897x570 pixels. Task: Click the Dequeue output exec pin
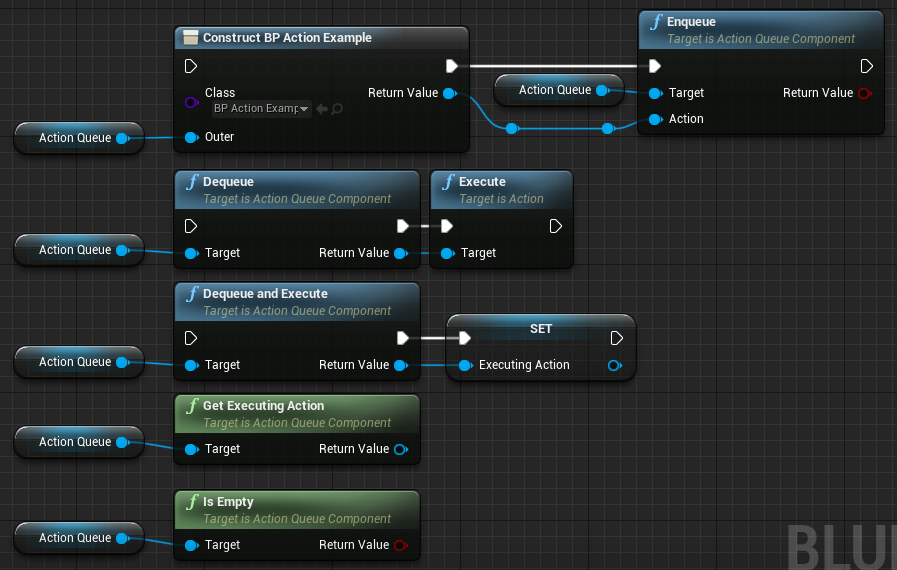click(x=403, y=226)
